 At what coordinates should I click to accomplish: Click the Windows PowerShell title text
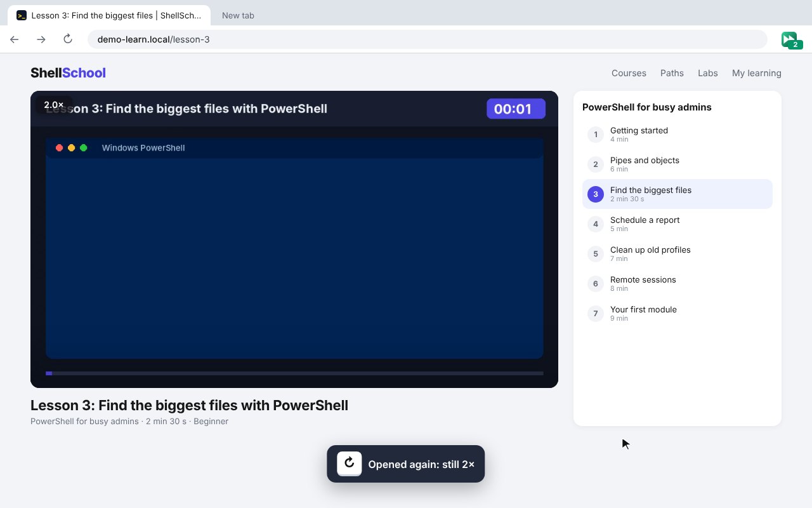pos(143,148)
